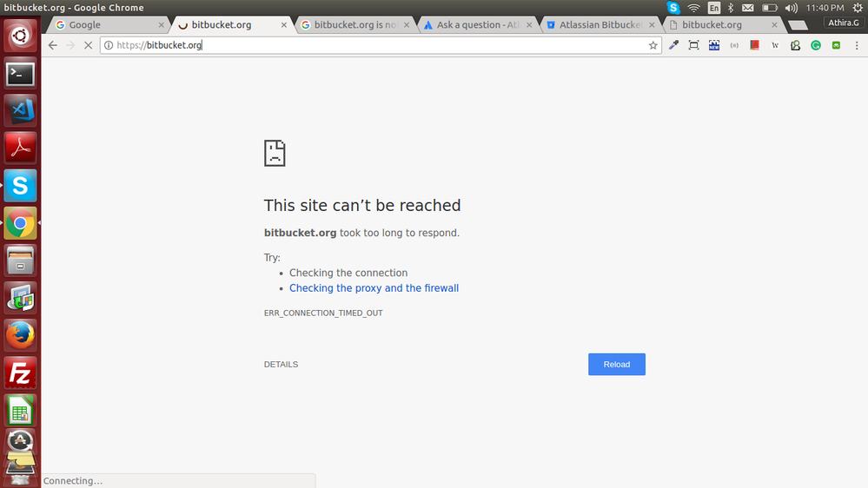Open Software Updater in the dock
Viewport: 868px width, 488px height.
point(20,441)
